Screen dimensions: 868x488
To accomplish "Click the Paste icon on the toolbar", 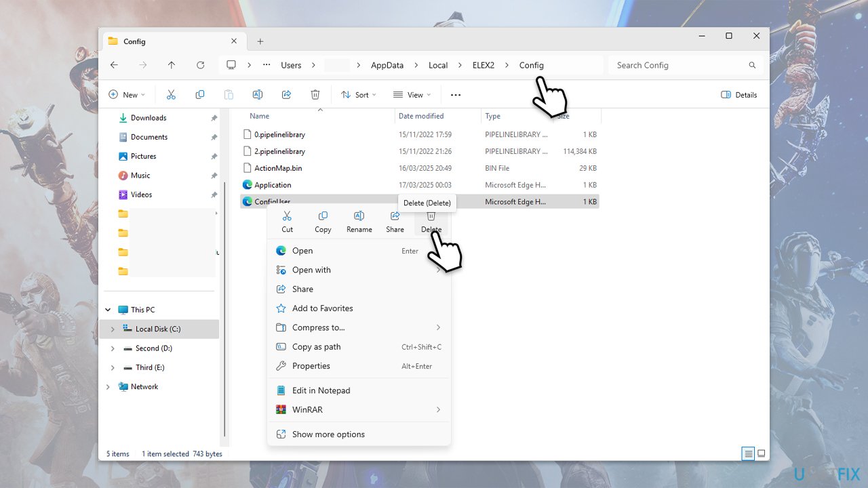I will coord(229,94).
